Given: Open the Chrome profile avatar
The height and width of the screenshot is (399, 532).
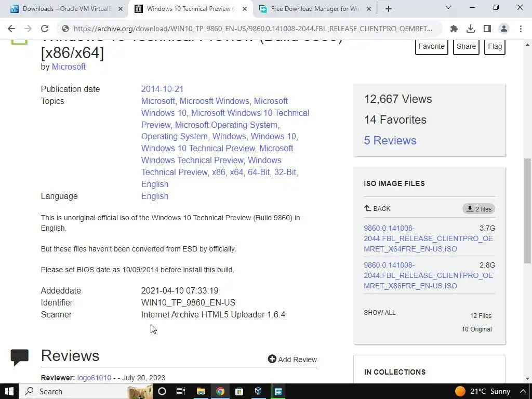Looking at the screenshot, I should tap(504, 29).
